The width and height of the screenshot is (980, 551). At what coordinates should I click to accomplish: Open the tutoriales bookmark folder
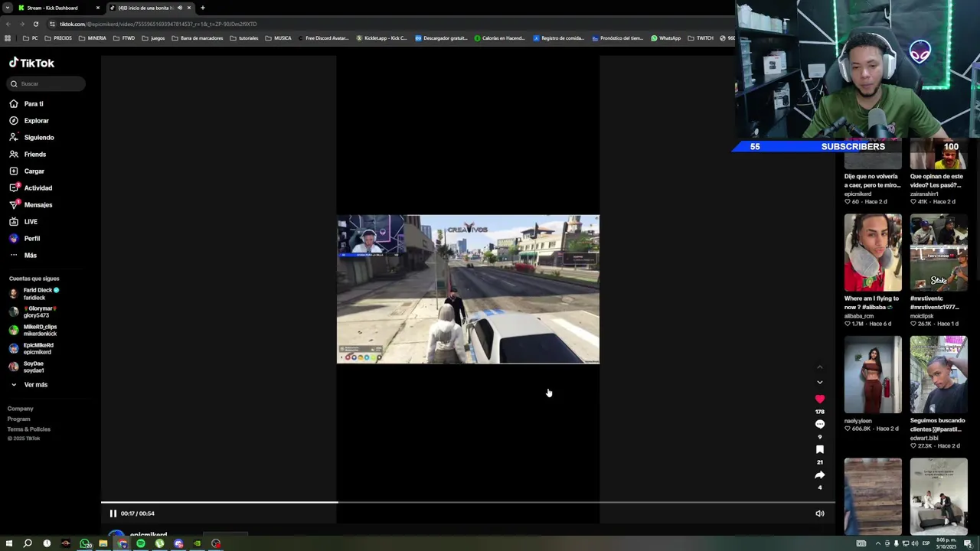tap(244, 37)
